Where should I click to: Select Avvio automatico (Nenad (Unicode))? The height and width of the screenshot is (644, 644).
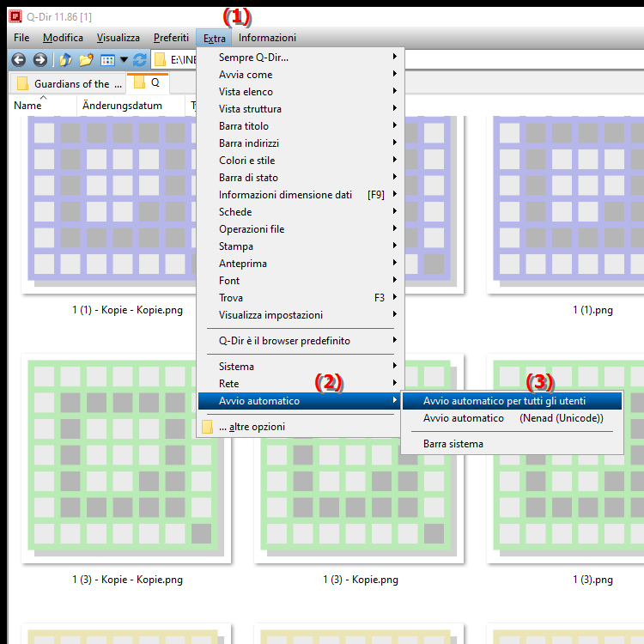click(x=512, y=418)
